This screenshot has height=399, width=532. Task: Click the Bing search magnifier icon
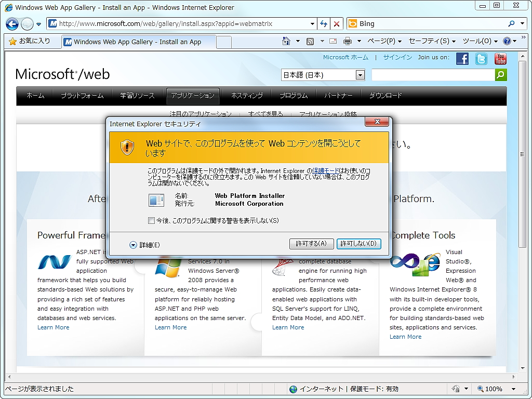click(x=511, y=24)
